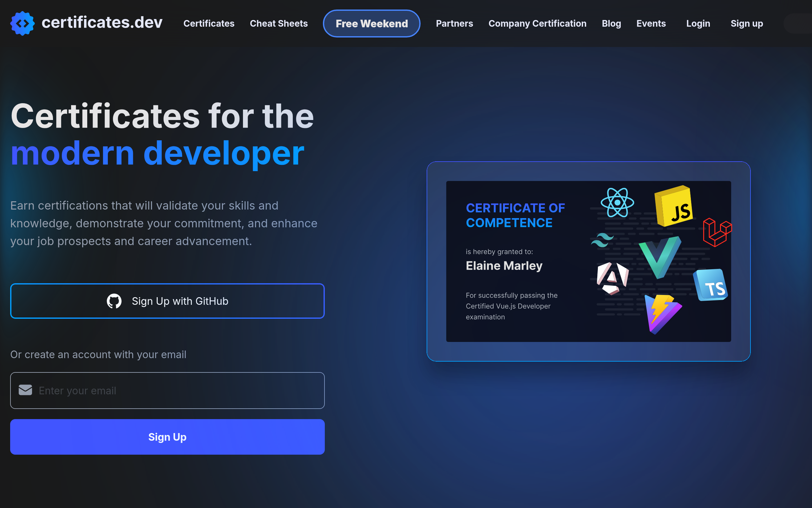Click the certificates.dev site name
Viewport: 812px width, 508px height.
(102, 23)
